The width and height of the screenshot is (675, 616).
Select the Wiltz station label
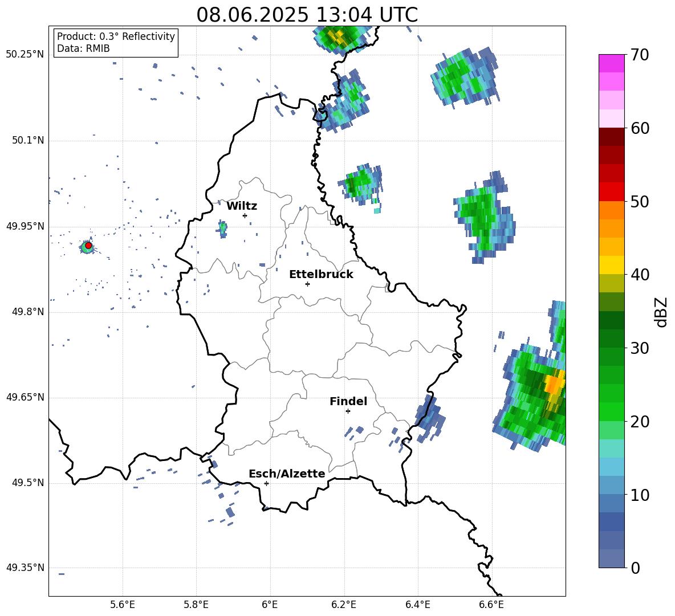coord(242,206)
